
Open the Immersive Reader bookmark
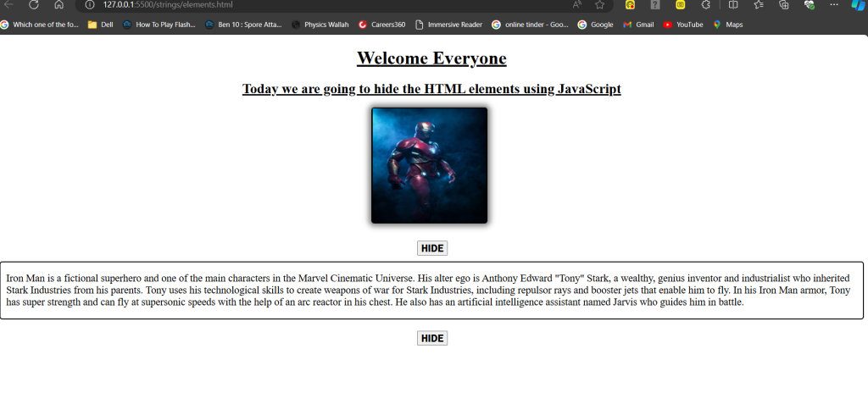point(449,25)
